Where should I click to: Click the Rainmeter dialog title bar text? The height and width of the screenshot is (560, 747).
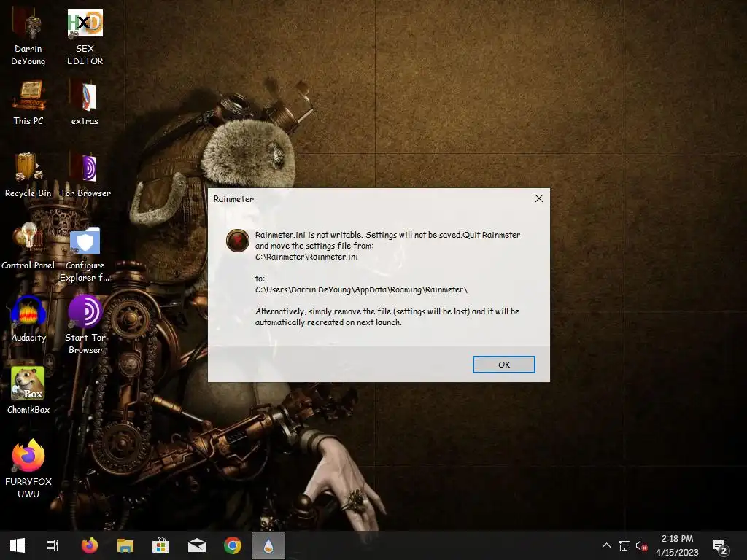[233, 198]
